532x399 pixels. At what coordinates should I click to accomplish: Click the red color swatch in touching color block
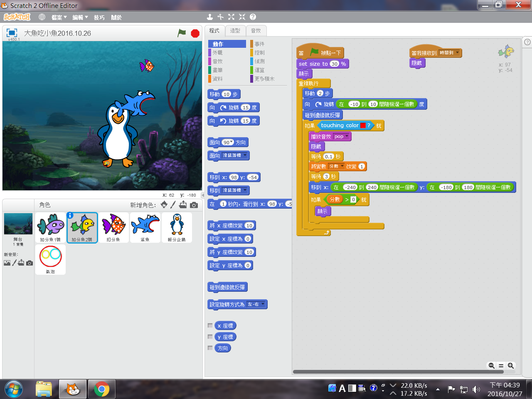coord(363,126)
